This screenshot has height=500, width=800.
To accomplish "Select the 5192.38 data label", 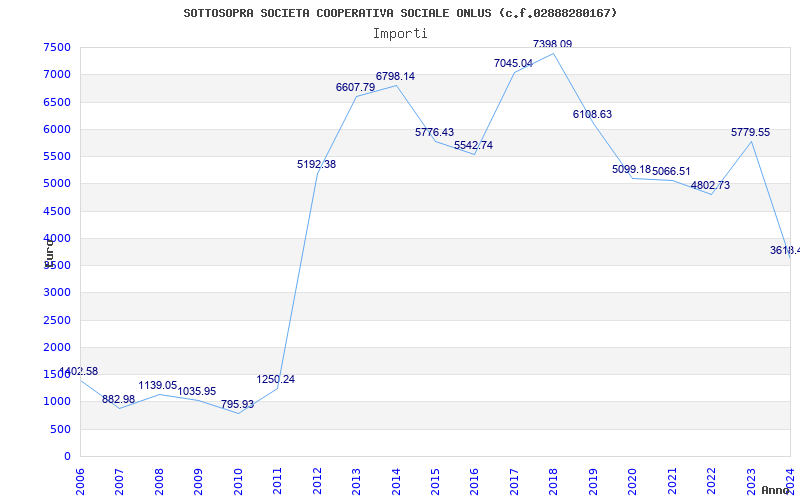I will 316,164.
